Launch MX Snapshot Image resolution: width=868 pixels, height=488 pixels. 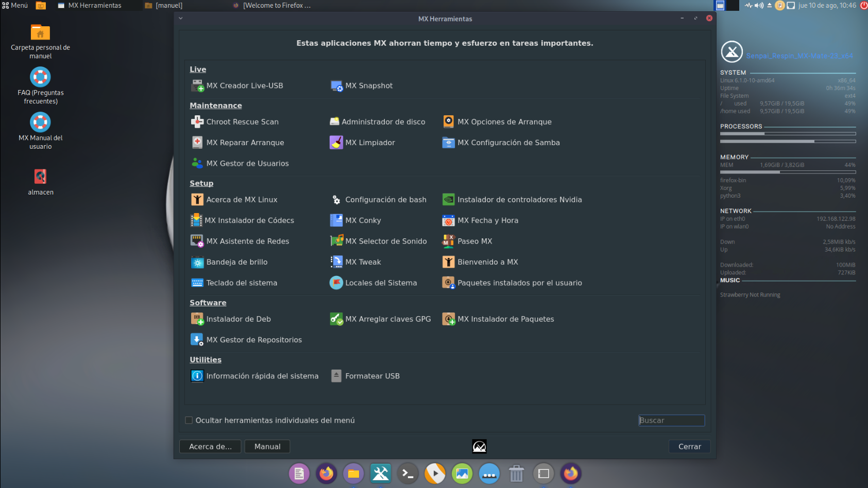(x=362, y=85)
